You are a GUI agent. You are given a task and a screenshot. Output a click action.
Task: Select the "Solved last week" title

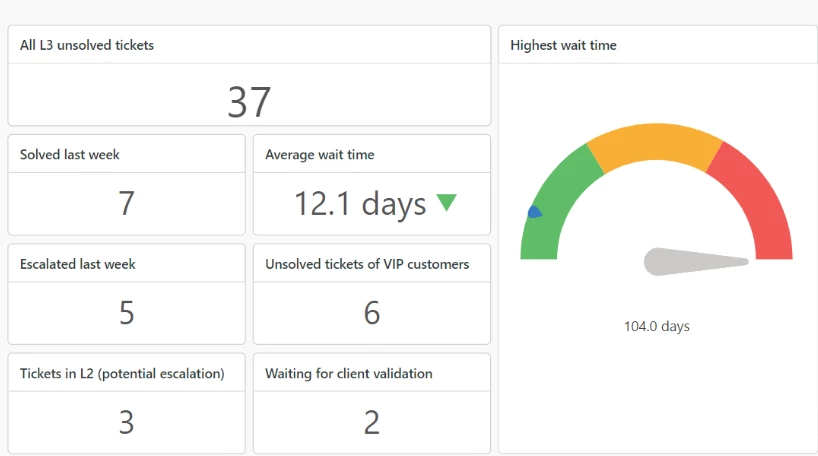pyautogui.click(x=69, y=154)
